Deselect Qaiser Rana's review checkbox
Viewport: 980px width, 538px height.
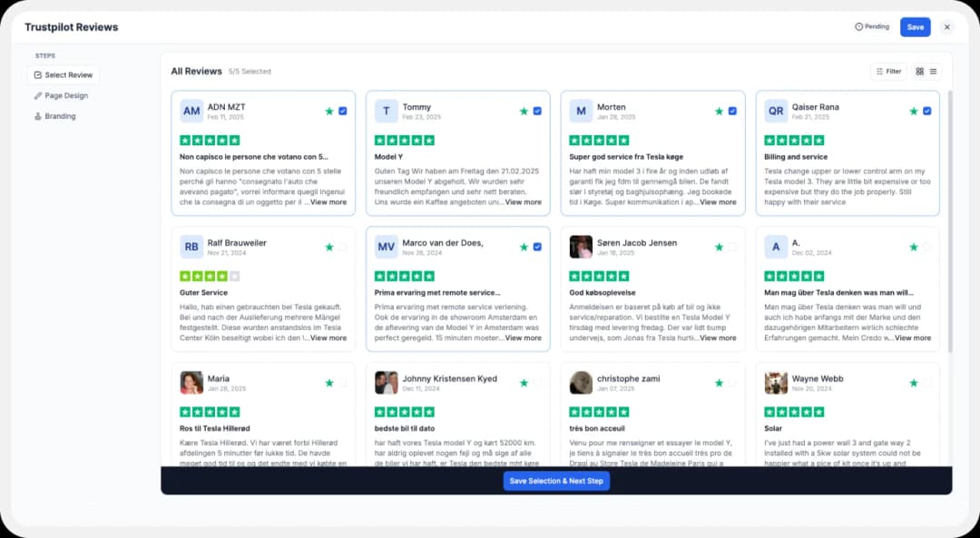click(x=926, y=111)
